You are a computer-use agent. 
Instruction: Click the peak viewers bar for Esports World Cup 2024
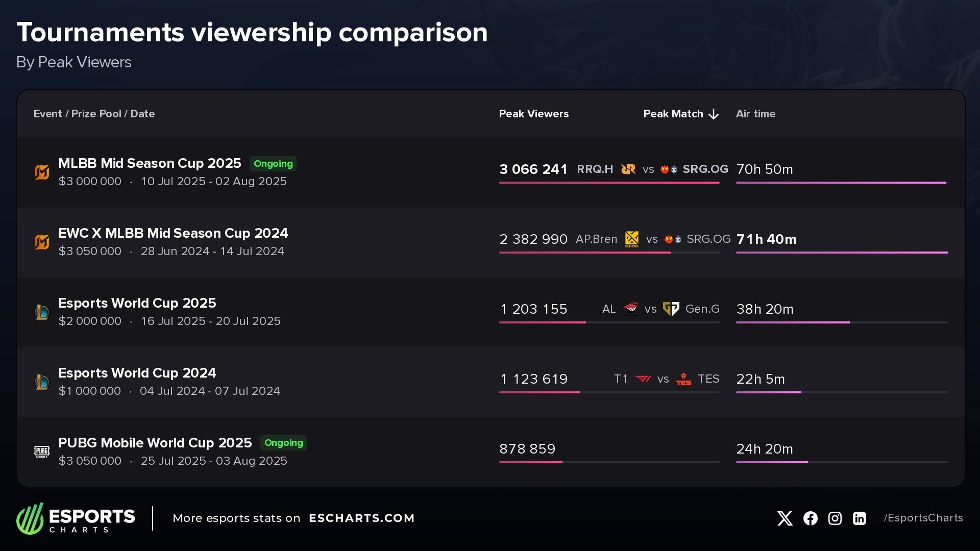tap(540, 392)
